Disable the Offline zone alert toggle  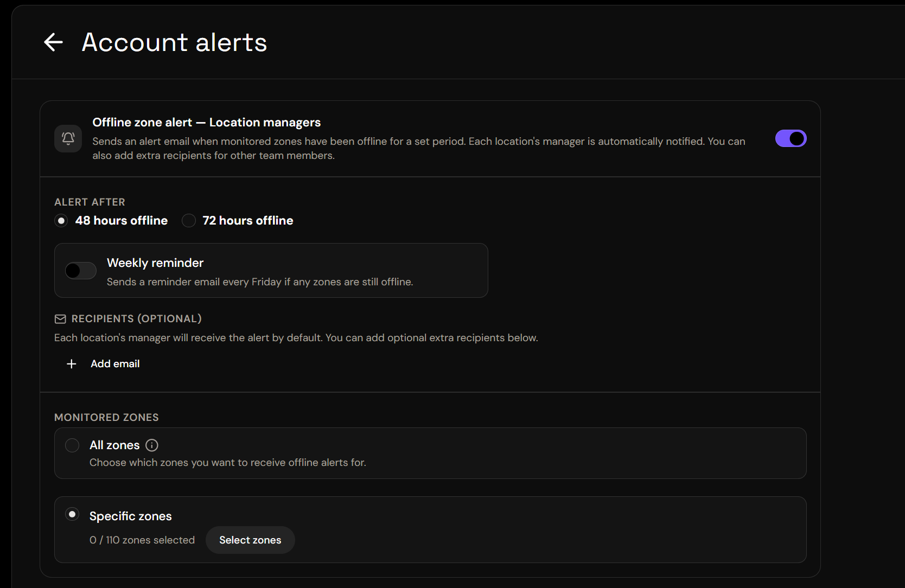(791, 139)
